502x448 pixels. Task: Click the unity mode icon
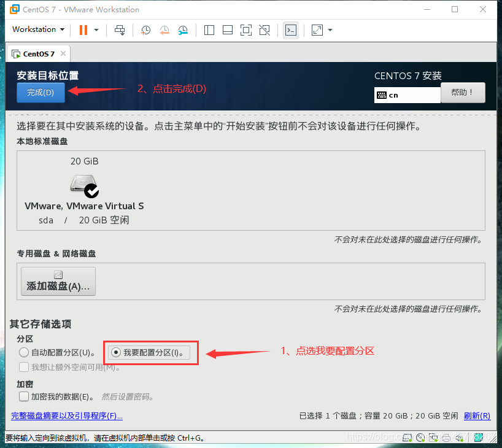(265, 30)
